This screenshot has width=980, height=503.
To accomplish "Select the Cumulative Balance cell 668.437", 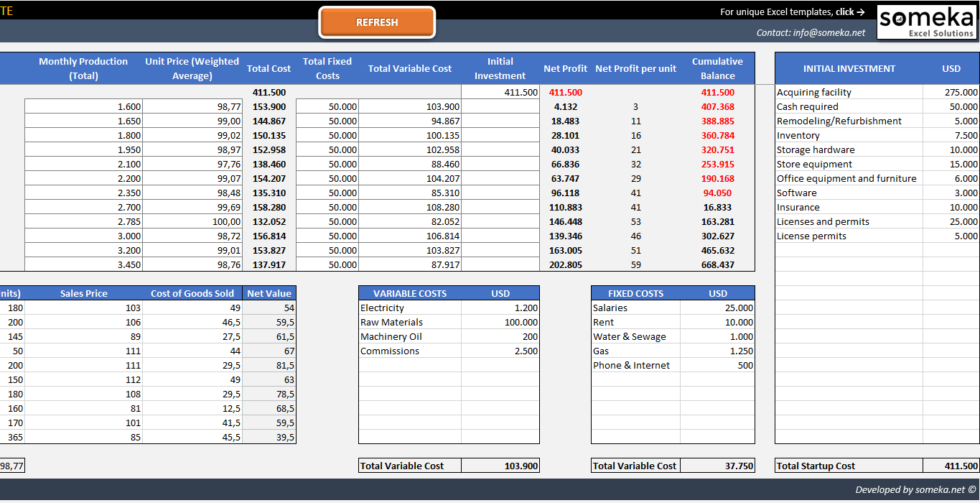I will pos(717,264).
